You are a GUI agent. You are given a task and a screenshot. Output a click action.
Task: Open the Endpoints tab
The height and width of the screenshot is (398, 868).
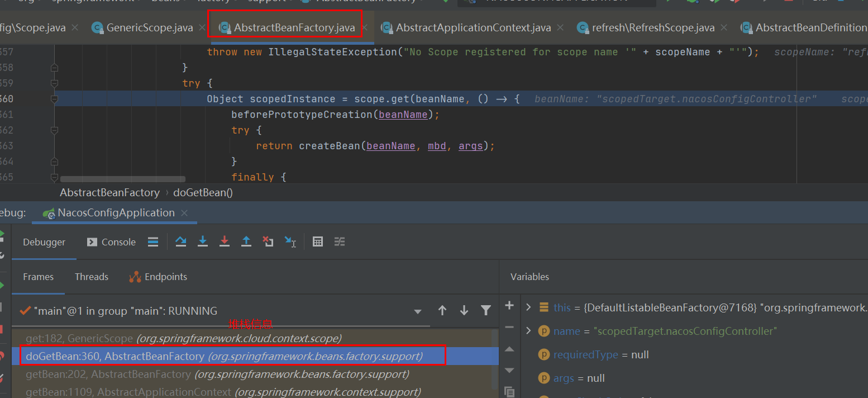[x=159, y=277]
